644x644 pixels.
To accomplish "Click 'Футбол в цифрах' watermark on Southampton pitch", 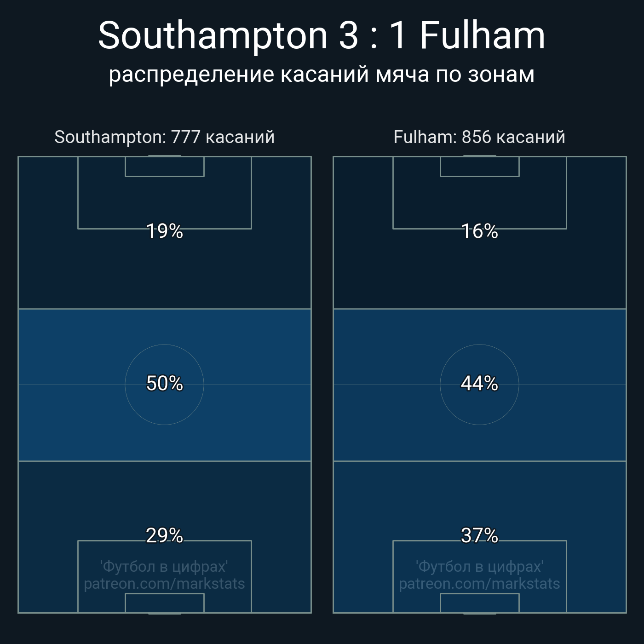I will [164, 567].
